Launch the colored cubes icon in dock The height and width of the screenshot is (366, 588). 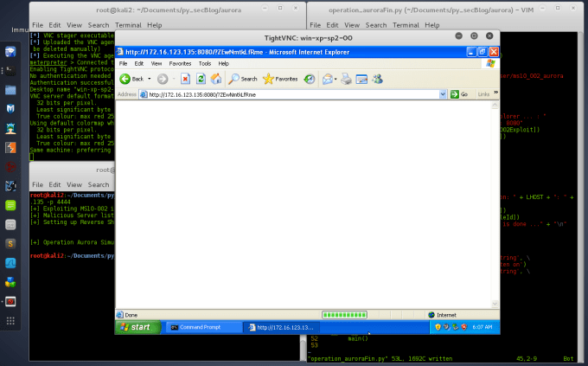pyautogui.click(x=10, y=282)
